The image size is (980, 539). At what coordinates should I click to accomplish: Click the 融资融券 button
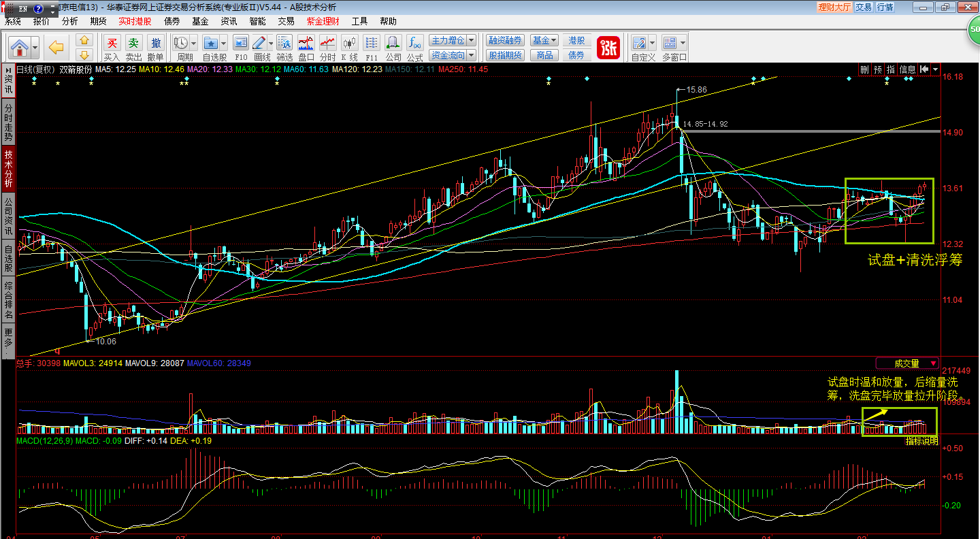point(506,41)
